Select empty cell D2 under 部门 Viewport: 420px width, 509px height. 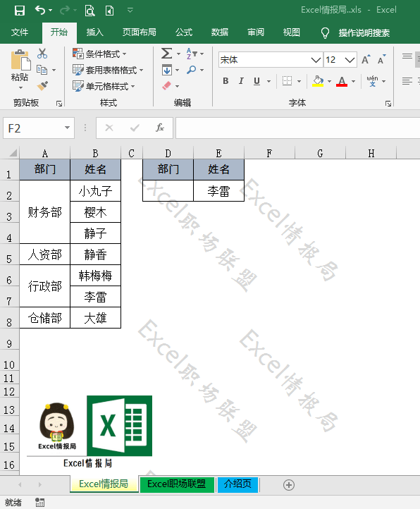168,191
